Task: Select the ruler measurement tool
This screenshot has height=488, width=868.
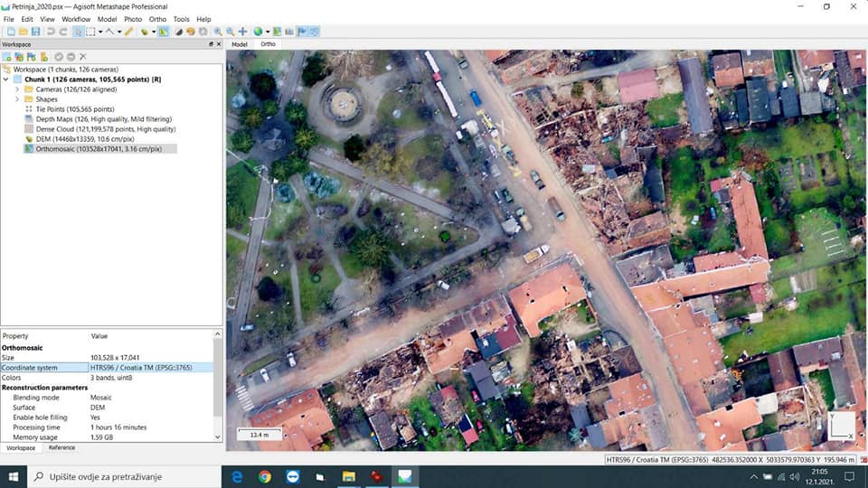Action: tap(129, 32)
